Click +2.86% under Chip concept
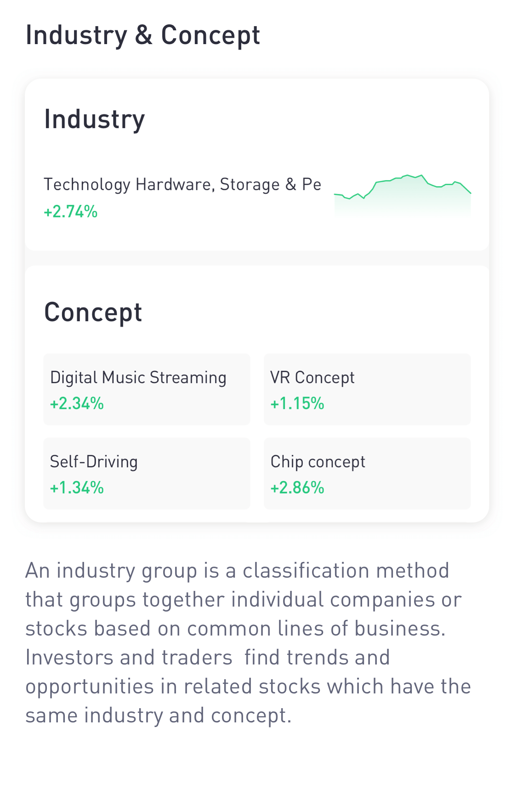Viewport: 517px width, 812px height. click(297, 488)
